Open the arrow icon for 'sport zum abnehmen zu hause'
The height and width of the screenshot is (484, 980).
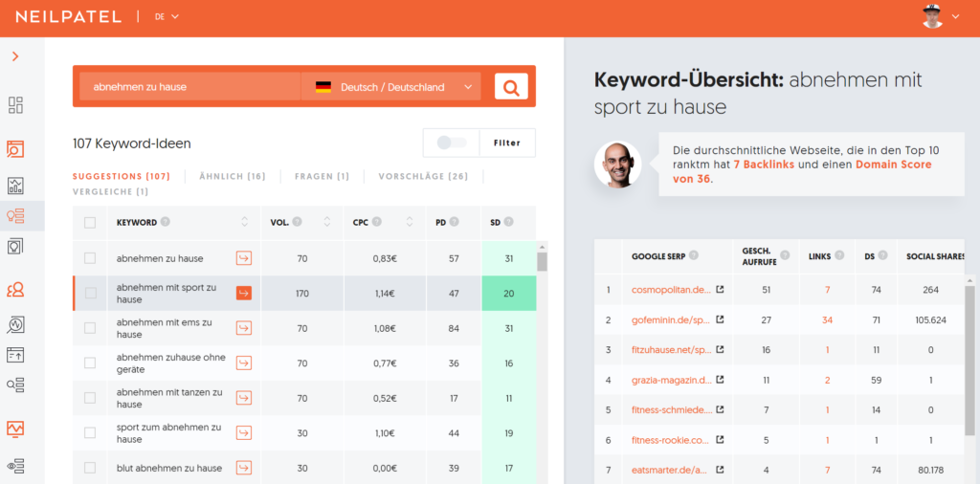pyautogui.click(x=244, y=432)
